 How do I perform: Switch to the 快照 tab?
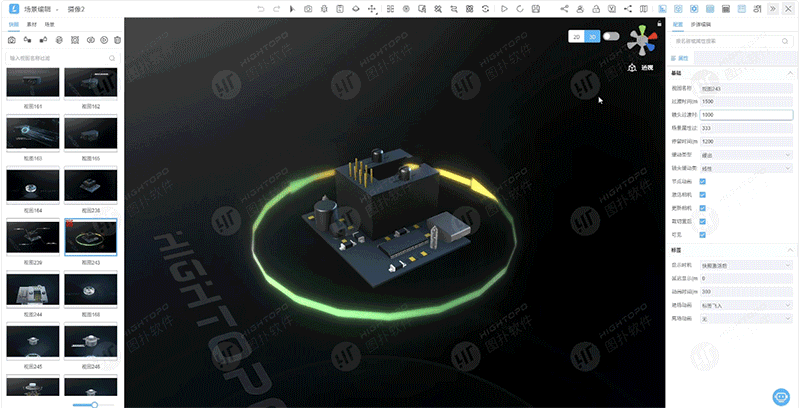(x=14, y=24)
